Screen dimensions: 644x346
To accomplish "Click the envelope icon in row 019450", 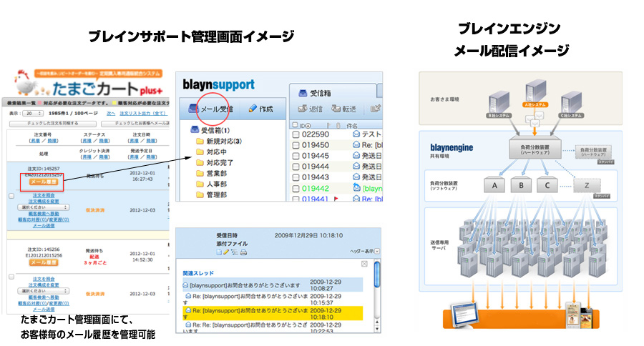I will (356, 145).
